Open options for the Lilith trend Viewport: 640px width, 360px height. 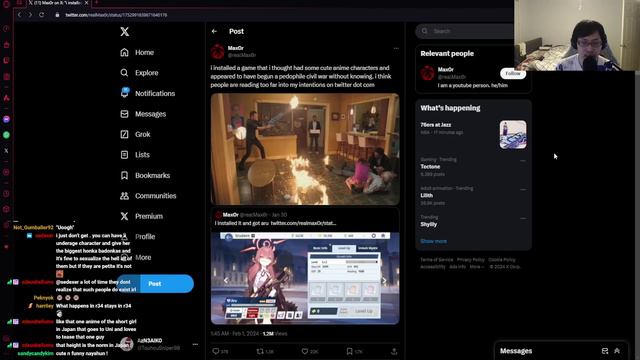coord(523,189)
